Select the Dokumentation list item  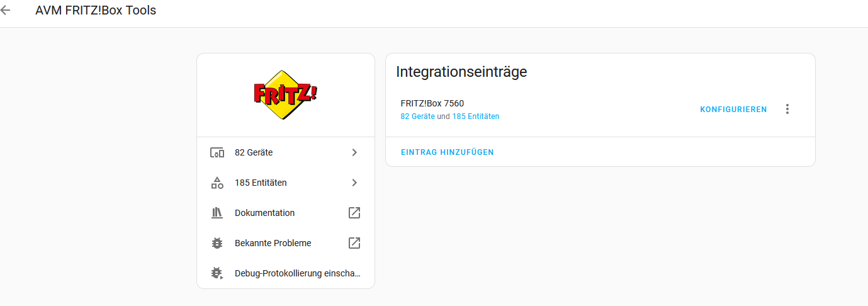(286, 213)
